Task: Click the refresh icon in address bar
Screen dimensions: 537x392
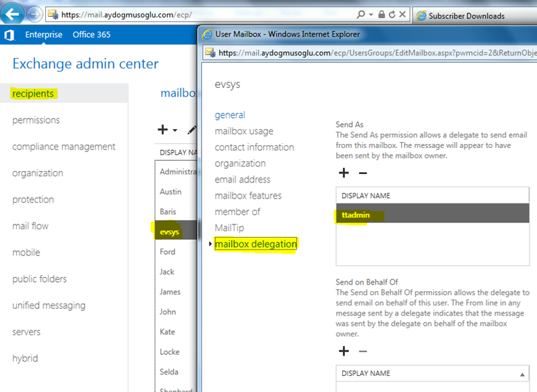Action: pyautogui.click(x=403, y=14)
